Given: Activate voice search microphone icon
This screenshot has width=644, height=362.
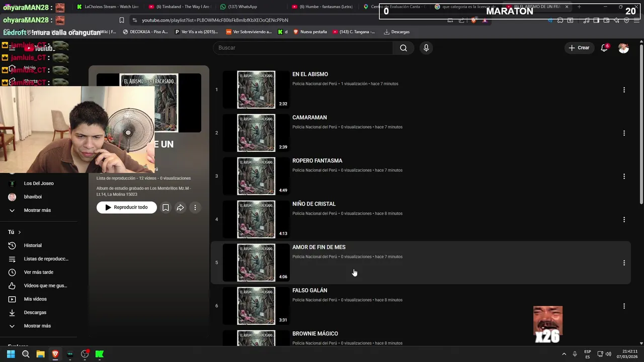Looking at the screenshot, I should 426,48.
